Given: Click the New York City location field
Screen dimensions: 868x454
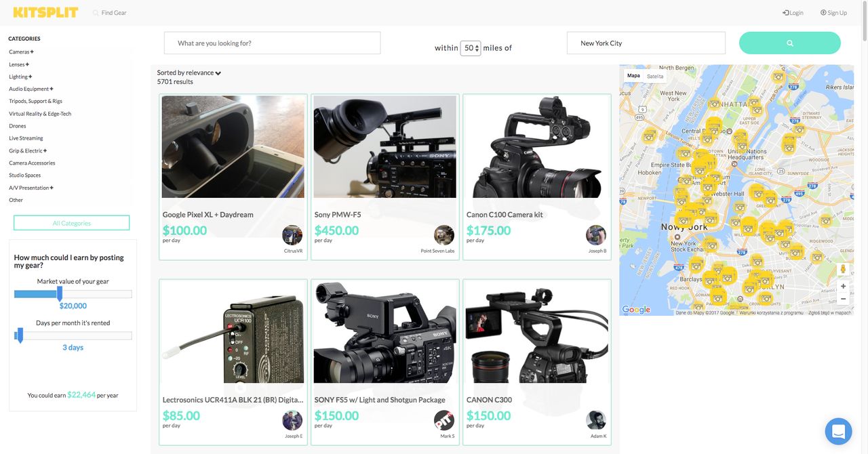Looking at the screenshot, I should [646, 43].
